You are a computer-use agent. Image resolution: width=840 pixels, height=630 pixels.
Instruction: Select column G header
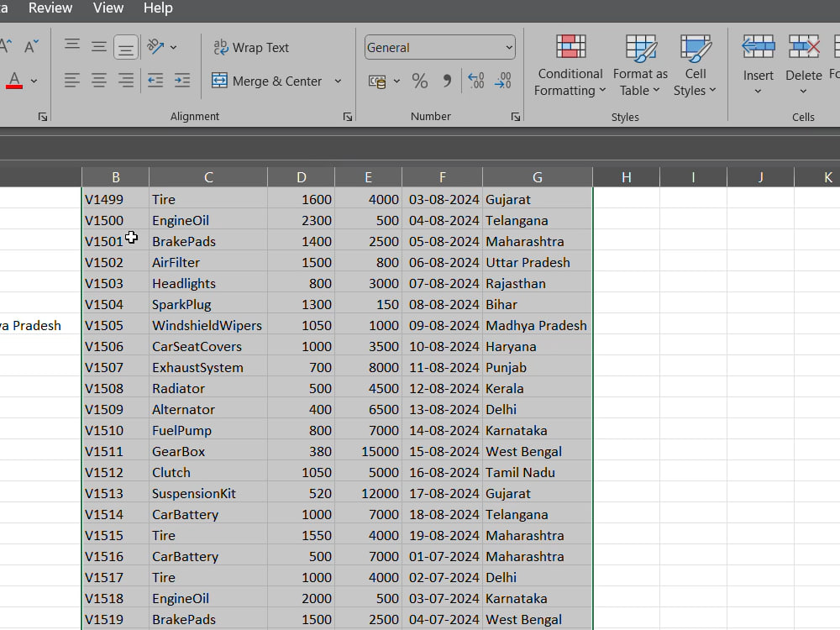tap(538, 177)
